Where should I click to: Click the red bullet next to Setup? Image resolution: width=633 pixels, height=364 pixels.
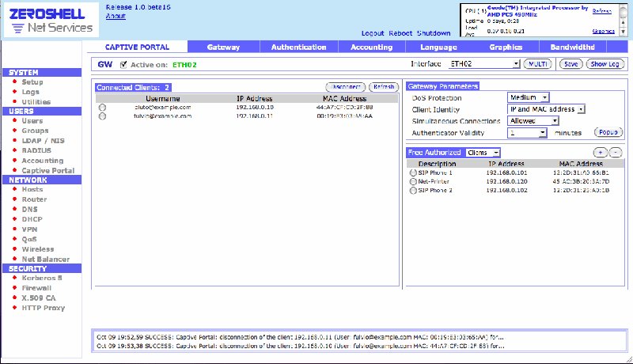click(14, 82)
